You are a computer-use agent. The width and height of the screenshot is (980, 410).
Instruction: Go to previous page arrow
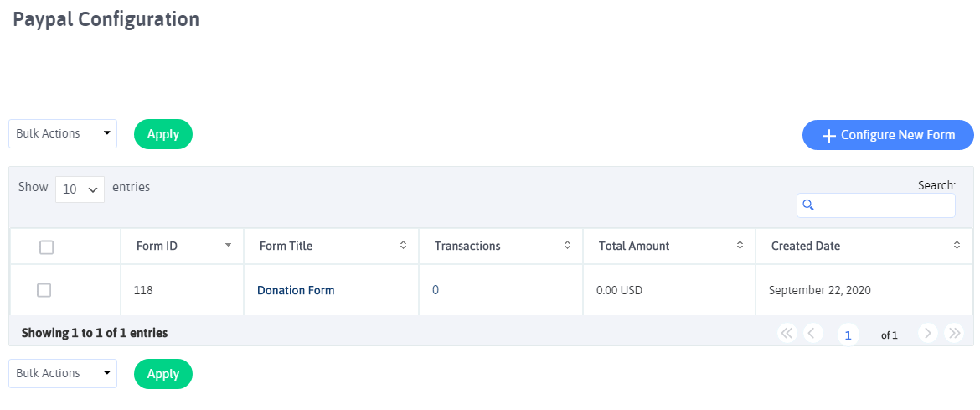[812, 334]
